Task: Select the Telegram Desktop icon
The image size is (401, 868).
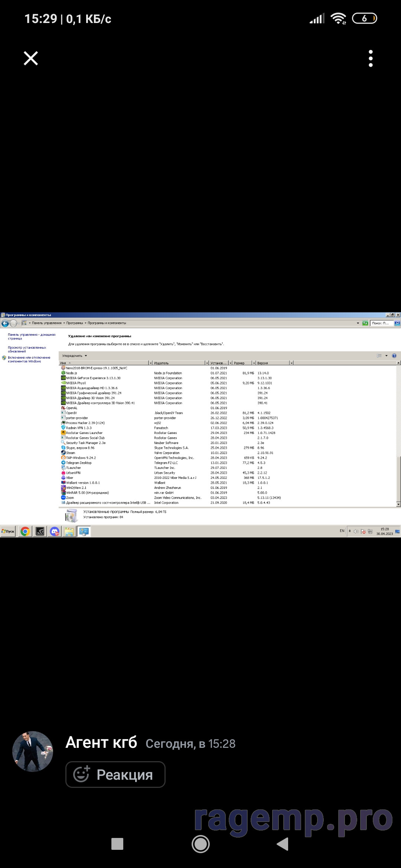Action: click(63, 463)
